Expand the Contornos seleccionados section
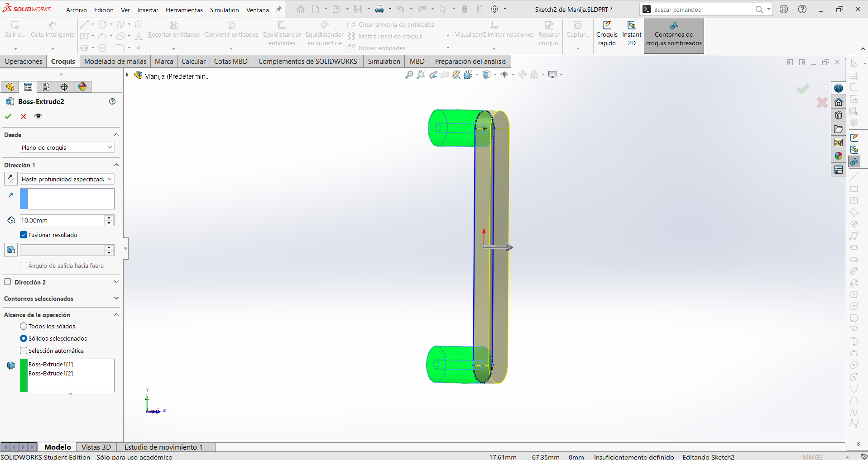 coord(61,299)
